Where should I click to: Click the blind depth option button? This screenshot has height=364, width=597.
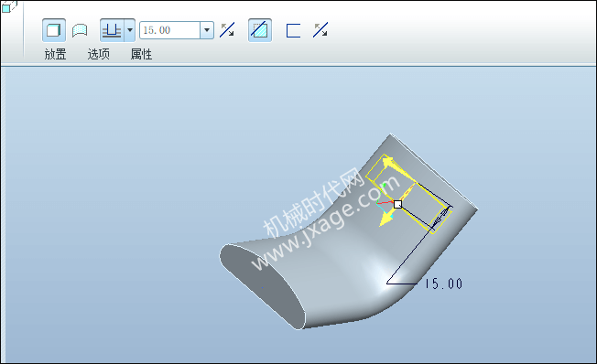pos(112,30)
